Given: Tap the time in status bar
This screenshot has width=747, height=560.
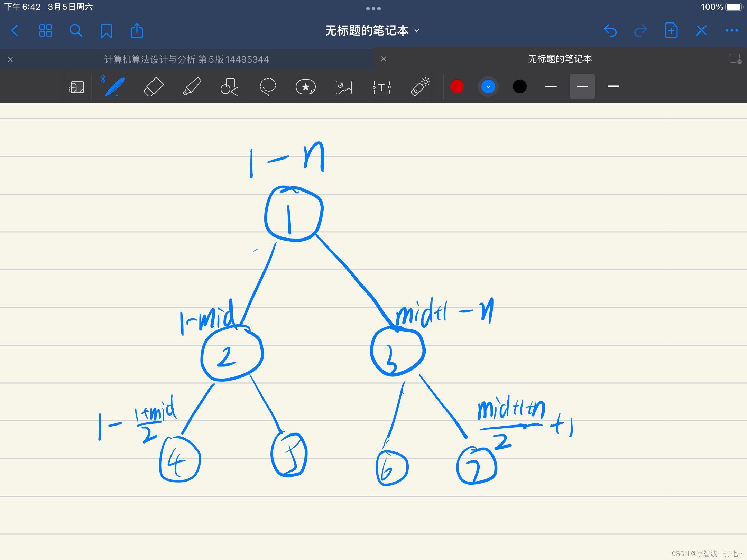Looking at the screenshot, I should (x=22, y=7).
